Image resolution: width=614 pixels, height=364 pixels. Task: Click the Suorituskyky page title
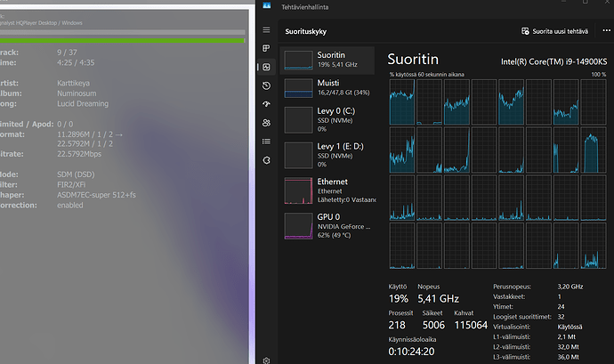305,31
